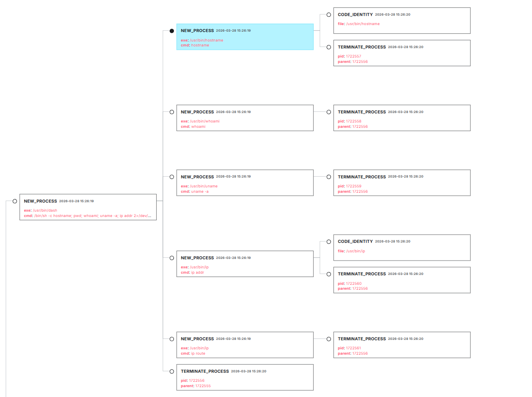
Task: Select the ip route NEW_PROCESS node
Action: 245,344
